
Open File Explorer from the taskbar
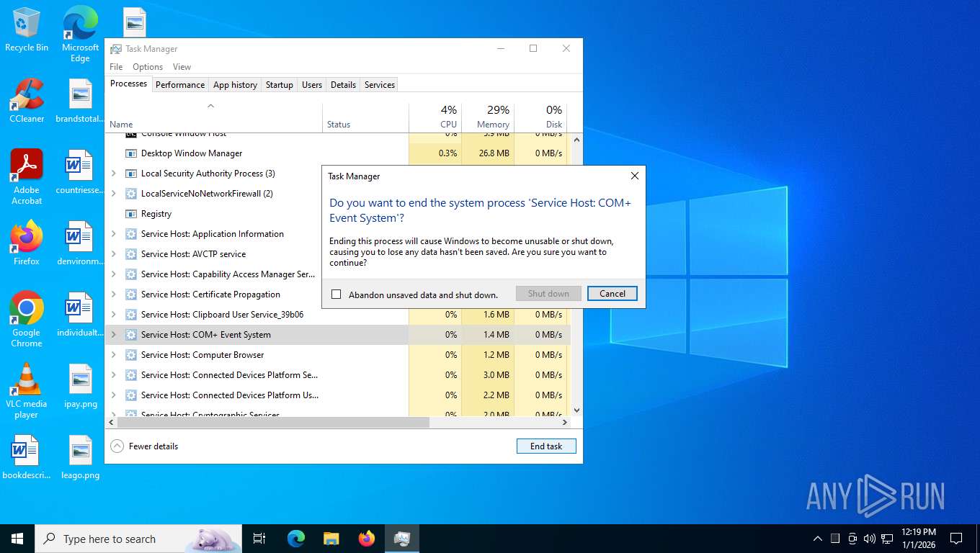pos(331,539)
